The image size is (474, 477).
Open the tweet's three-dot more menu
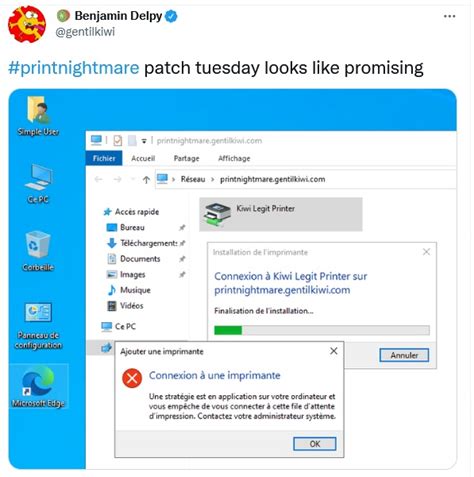(x=449, y=16)
